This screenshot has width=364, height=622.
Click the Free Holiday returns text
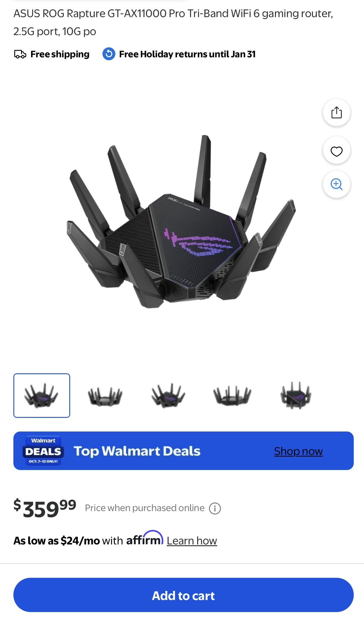(187, 54)
